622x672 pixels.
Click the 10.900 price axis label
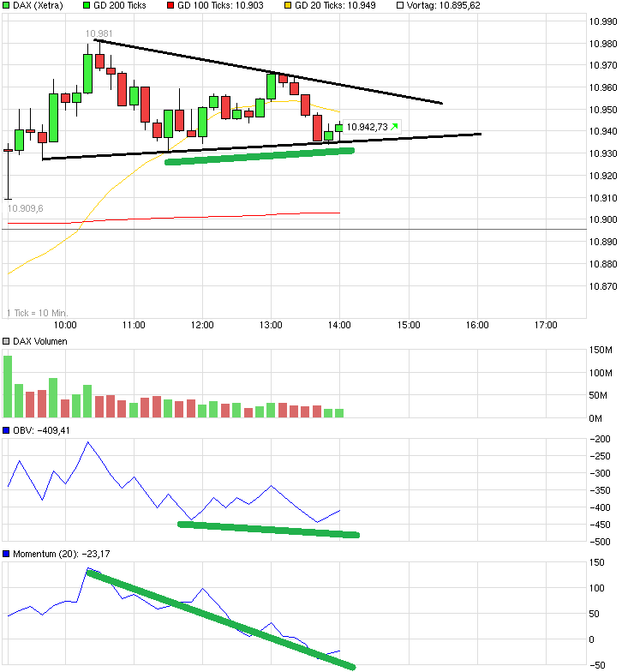tap(603, 219)
